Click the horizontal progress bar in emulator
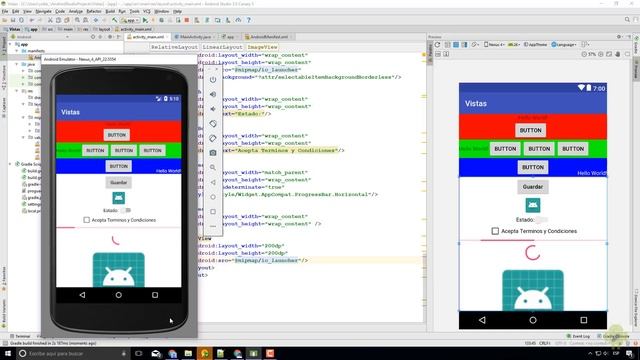 coord(118,227)
